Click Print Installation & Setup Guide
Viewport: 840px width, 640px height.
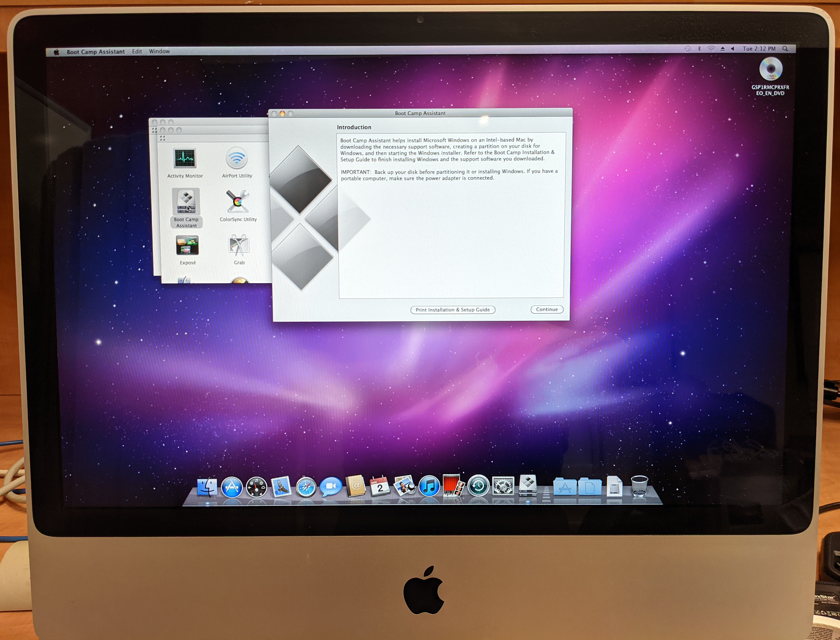pos(452,310)
